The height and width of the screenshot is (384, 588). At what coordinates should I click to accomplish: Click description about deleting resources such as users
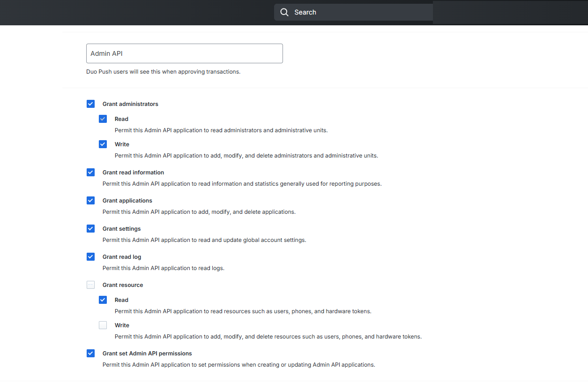tap(268, 337)
